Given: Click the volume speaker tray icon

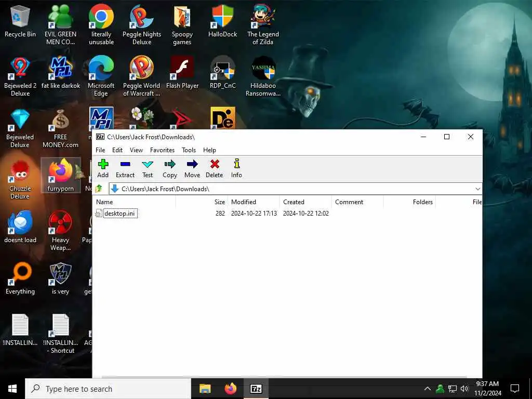Looking at the screenshot, I should tap(464, 389).
